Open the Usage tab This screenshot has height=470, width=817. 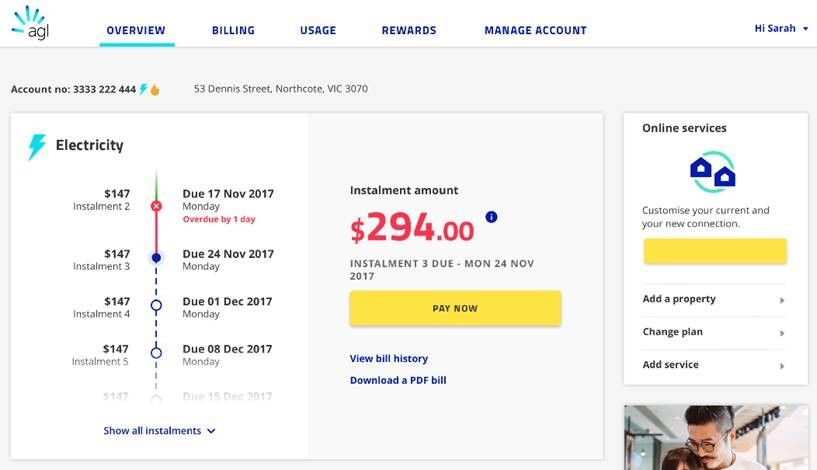[318, 30]
